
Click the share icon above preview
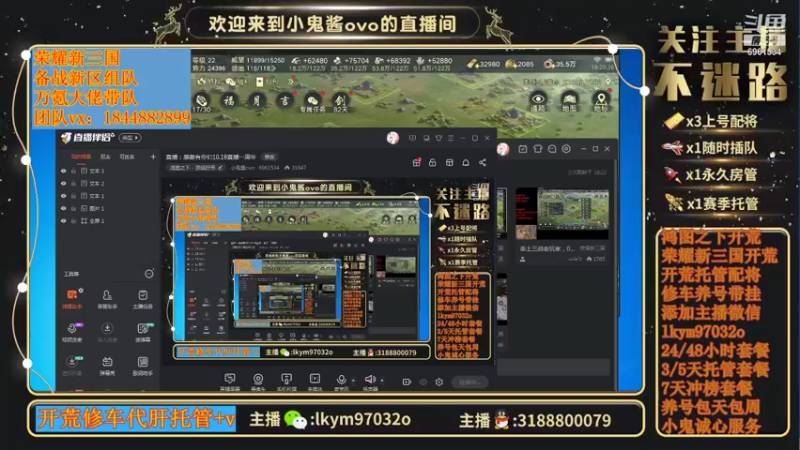point(482,162)
